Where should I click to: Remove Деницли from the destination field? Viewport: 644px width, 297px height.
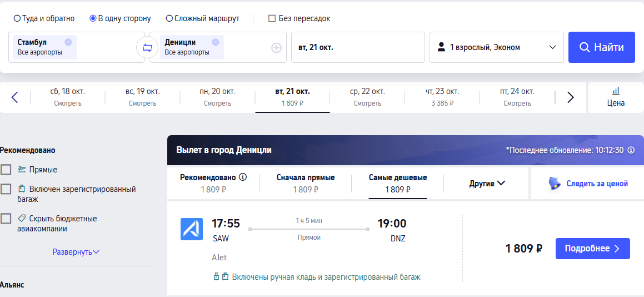pos(215,42)
